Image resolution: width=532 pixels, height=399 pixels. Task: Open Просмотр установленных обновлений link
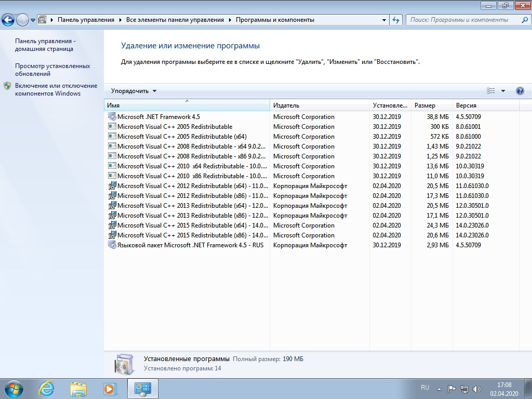click(x=52, y=70)
